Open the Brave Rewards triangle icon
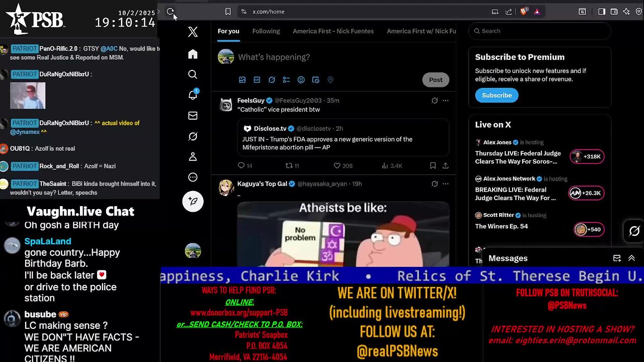The width and height of the screenshot is (644, 362). (537, 12)
